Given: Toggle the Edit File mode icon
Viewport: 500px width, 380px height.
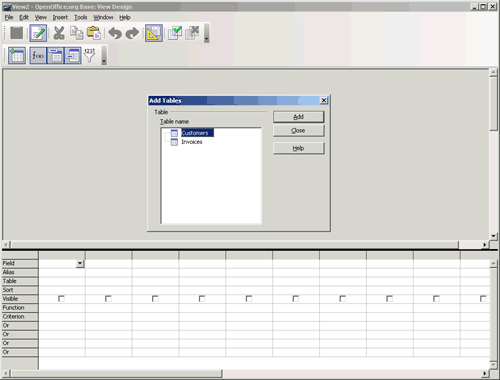Looking at the screenshot, I should point(38,33).
